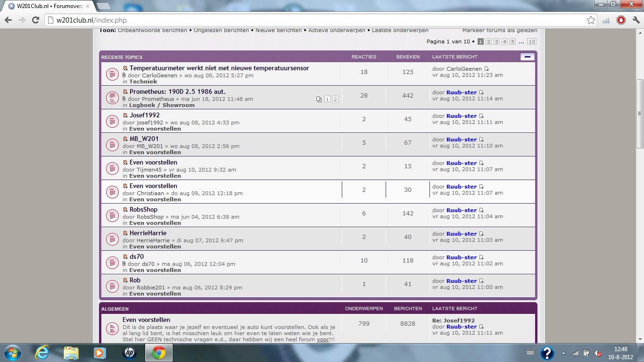644x362 pixels.
Task: Open a new tab button
Action: (x=103, y=6)
